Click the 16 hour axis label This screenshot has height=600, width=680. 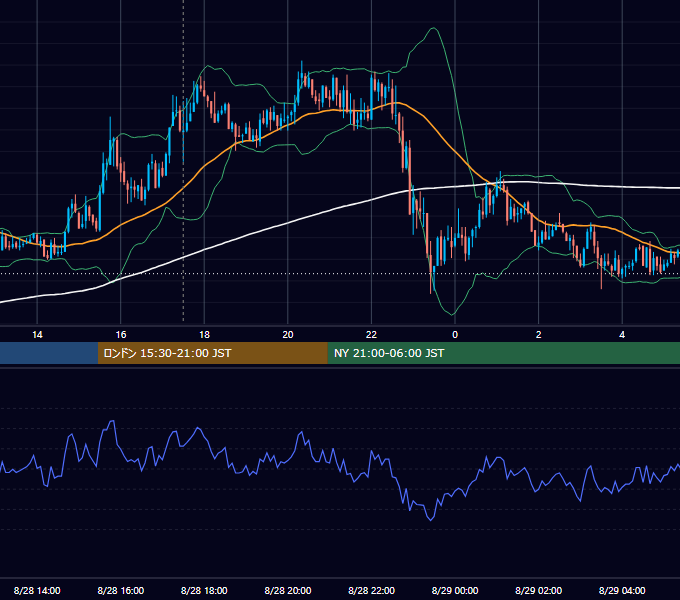[x=121, y=335]
